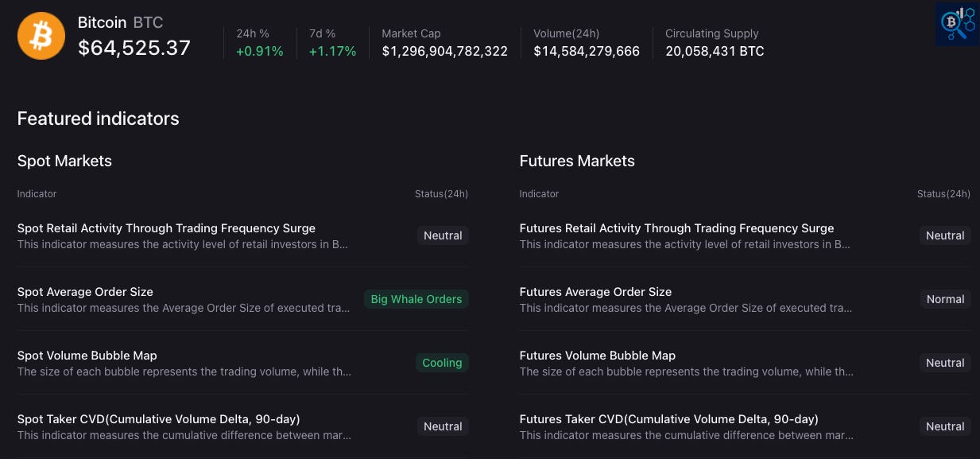
Task: Click the Normal status badge in Futures
Action: click(945, 299)
